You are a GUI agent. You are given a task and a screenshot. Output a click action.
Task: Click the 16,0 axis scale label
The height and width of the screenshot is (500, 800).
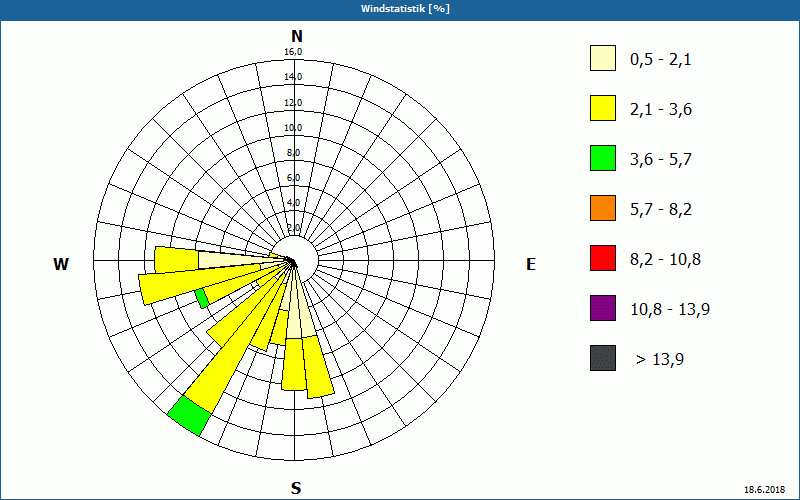coord(293,52)
